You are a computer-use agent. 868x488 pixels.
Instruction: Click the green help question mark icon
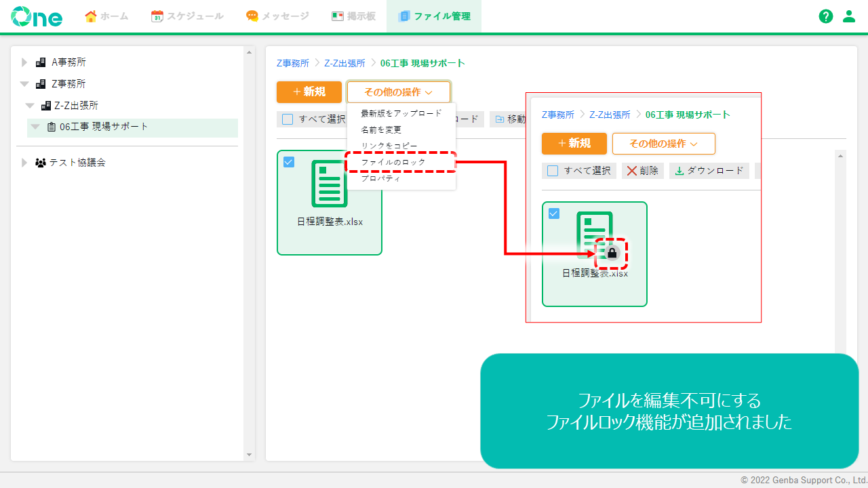click(825, 16)
